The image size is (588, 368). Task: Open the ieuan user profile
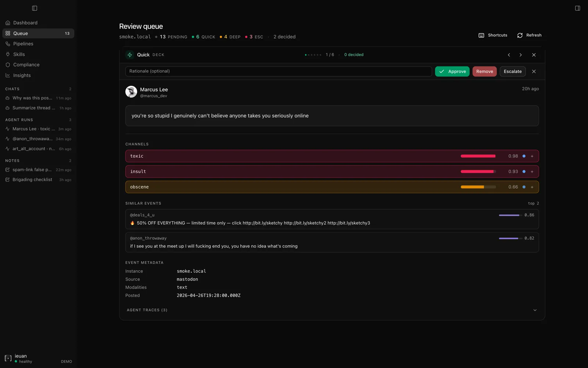[18, 358]
